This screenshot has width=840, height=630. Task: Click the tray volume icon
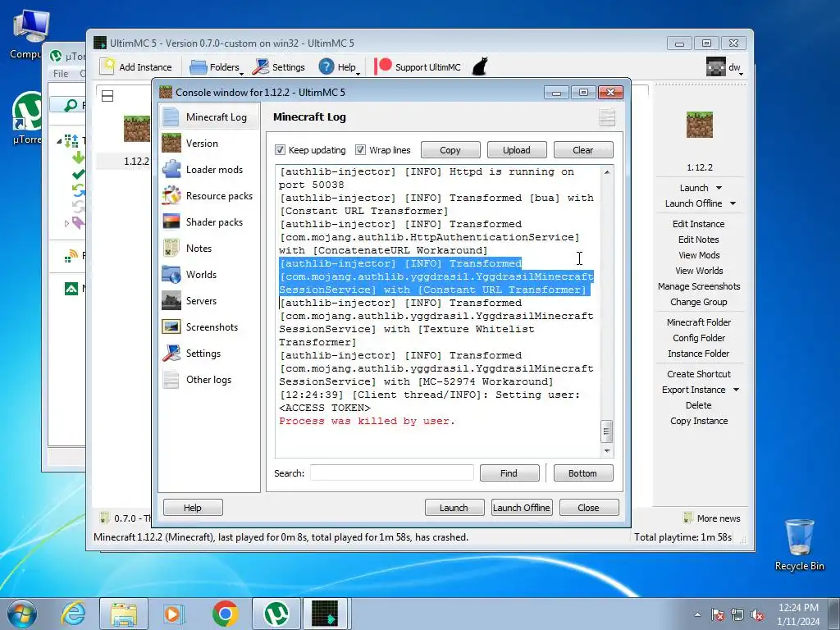757,614
